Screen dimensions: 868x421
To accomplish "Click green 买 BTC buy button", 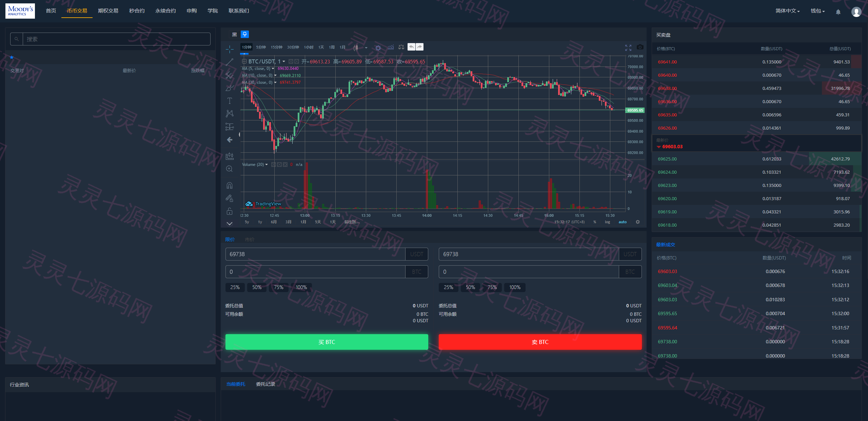I will pos(327,342).
